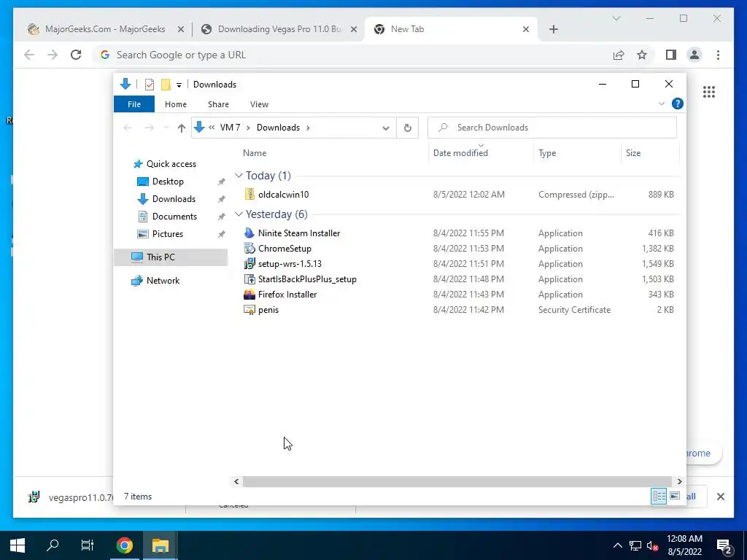Click Downloads in the address path
747x560 pixels.
click(278, 128)
